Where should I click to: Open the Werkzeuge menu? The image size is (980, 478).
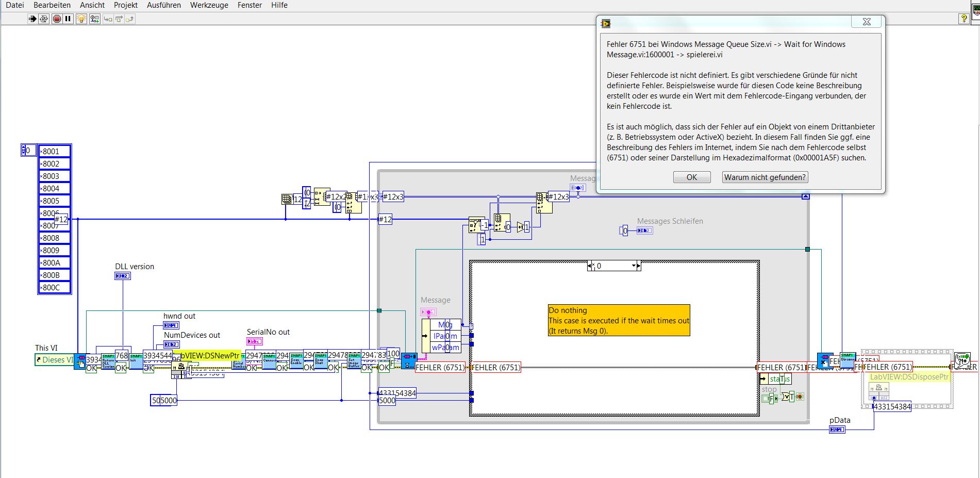point(209,5)
